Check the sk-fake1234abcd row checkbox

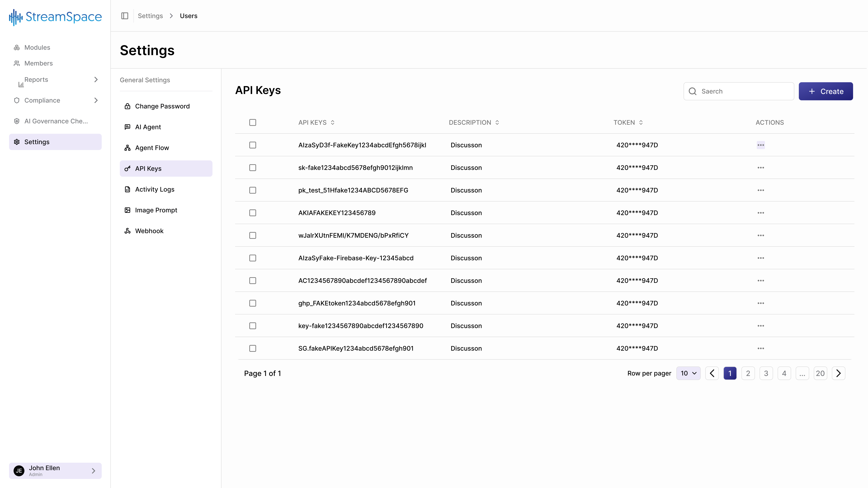click(253, 168)
